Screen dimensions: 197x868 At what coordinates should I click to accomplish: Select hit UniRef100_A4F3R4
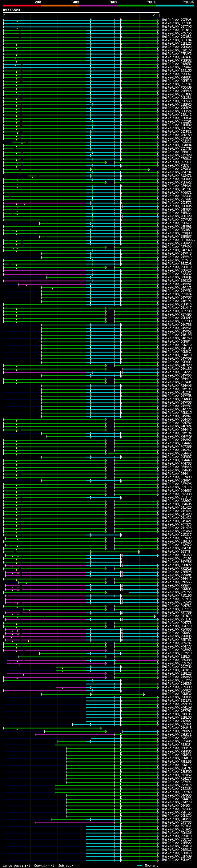(176, 426)
